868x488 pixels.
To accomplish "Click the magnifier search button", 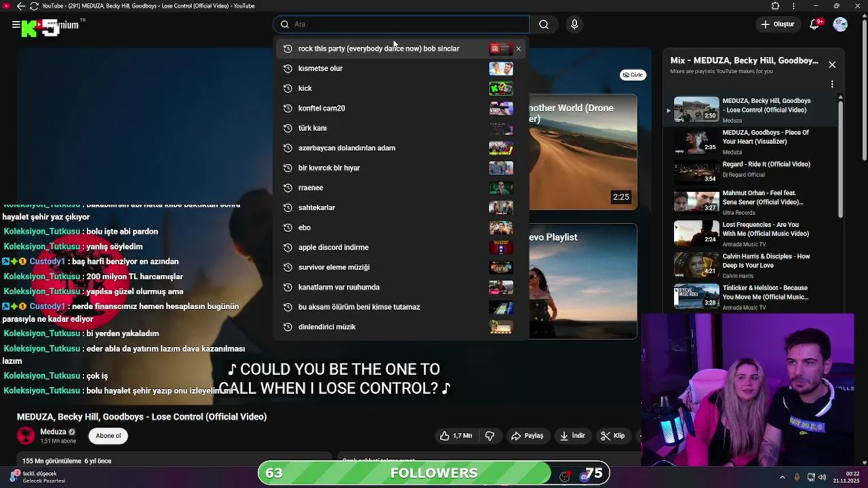I will point(544,24).
